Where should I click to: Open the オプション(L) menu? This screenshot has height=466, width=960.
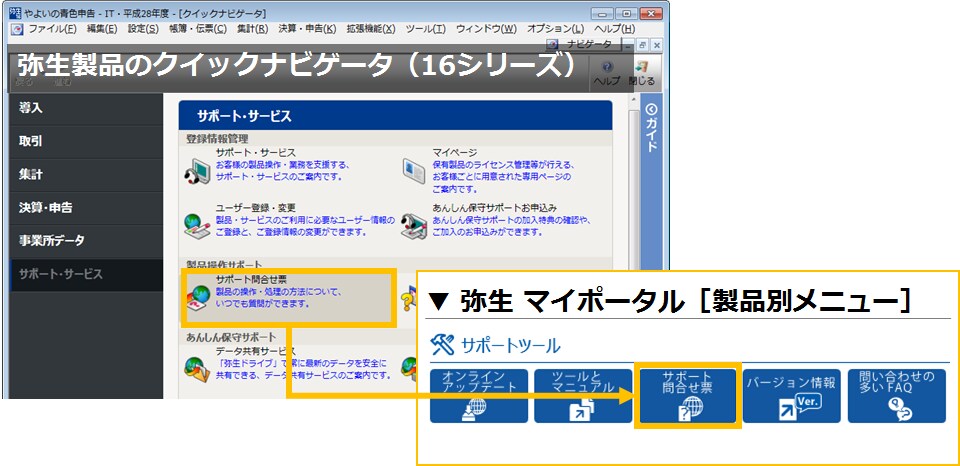555,29
